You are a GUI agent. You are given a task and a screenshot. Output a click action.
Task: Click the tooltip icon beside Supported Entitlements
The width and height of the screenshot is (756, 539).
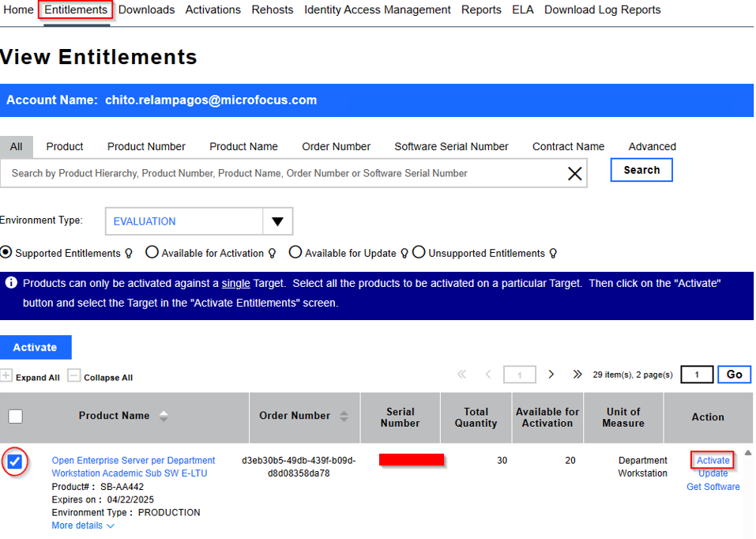[128, 253]
